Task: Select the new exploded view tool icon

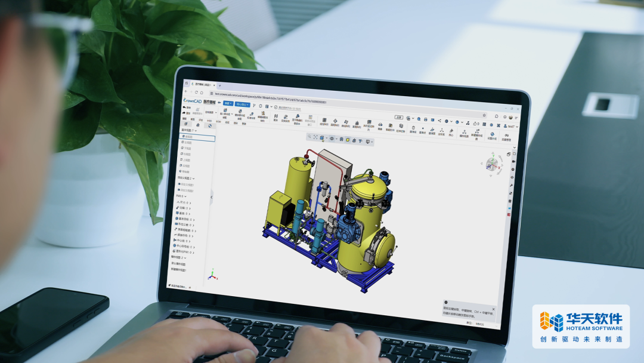Action: [477, 131]
